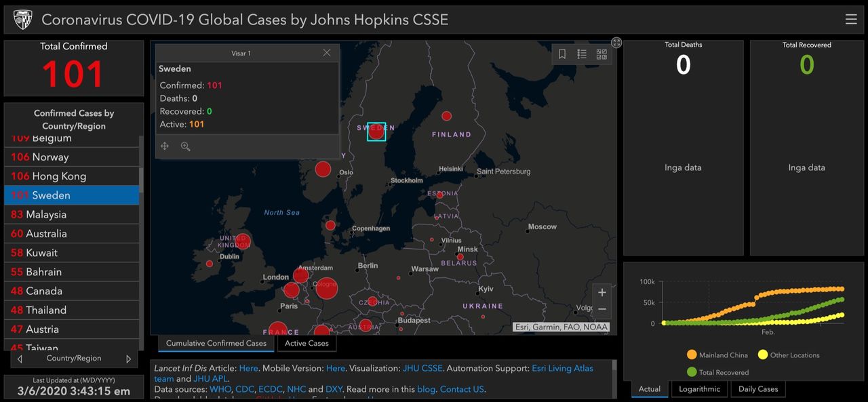Click the Esri, Garmin, FAO, NOAA attribution
The image size is (868, 402).
561,327
